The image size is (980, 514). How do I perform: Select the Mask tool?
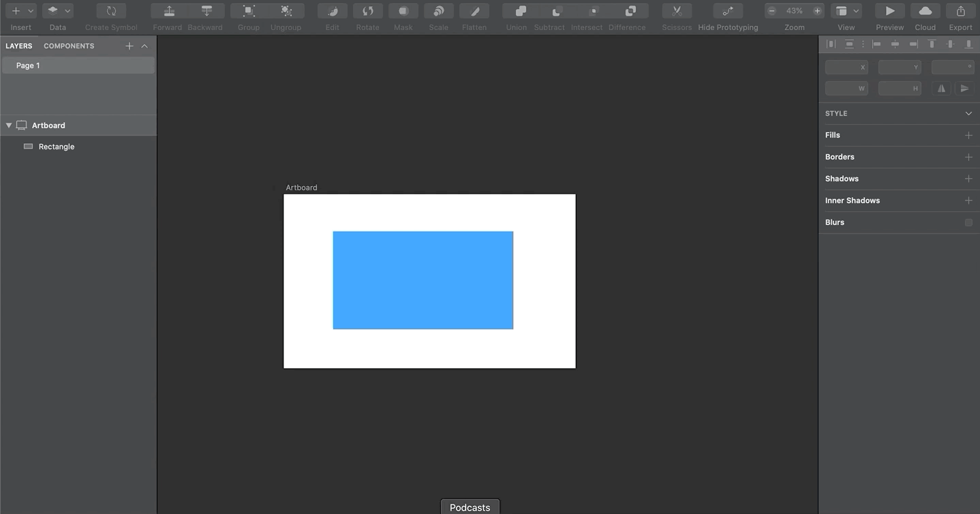tap(403, 10)
